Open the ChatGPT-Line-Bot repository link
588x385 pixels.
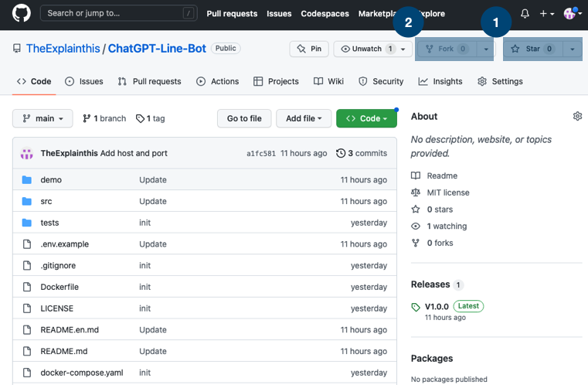point(157,49)
